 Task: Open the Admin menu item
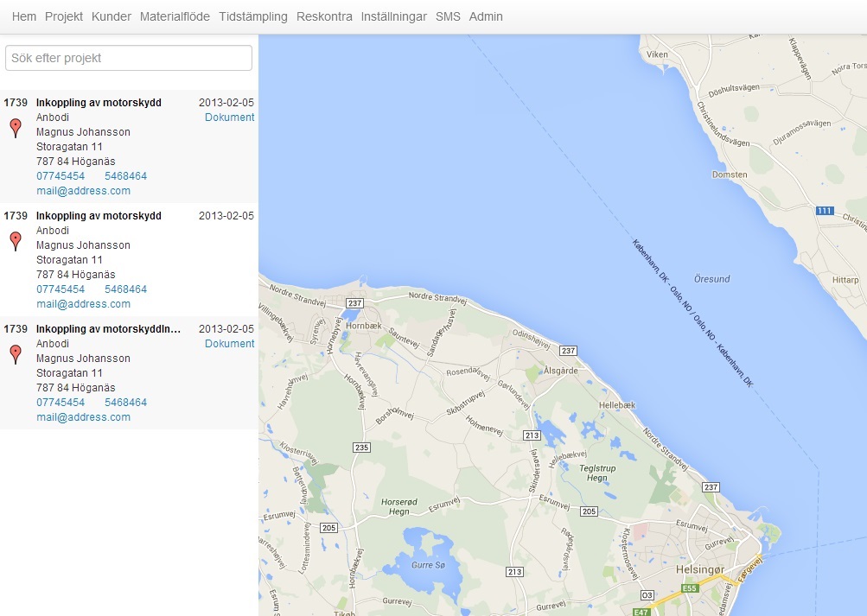[486, 16]
